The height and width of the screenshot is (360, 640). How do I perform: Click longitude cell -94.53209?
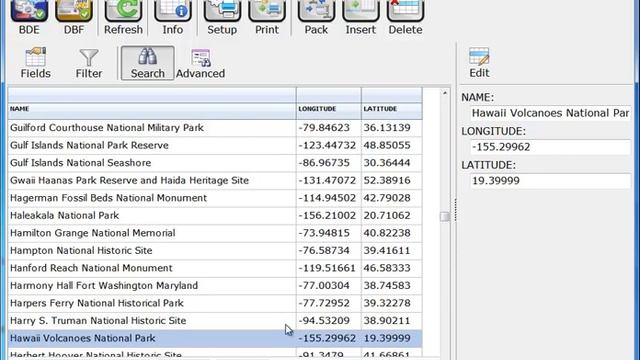click(x=329, y=321)
